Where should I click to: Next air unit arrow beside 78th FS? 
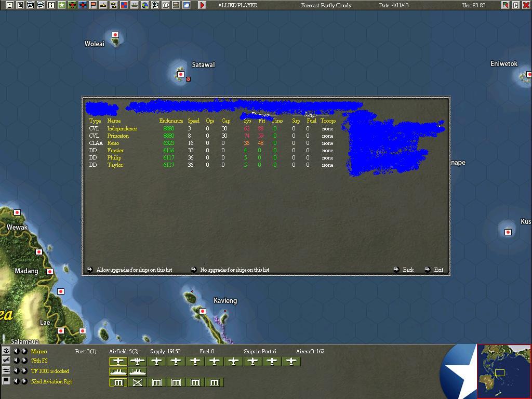(24, 361)
